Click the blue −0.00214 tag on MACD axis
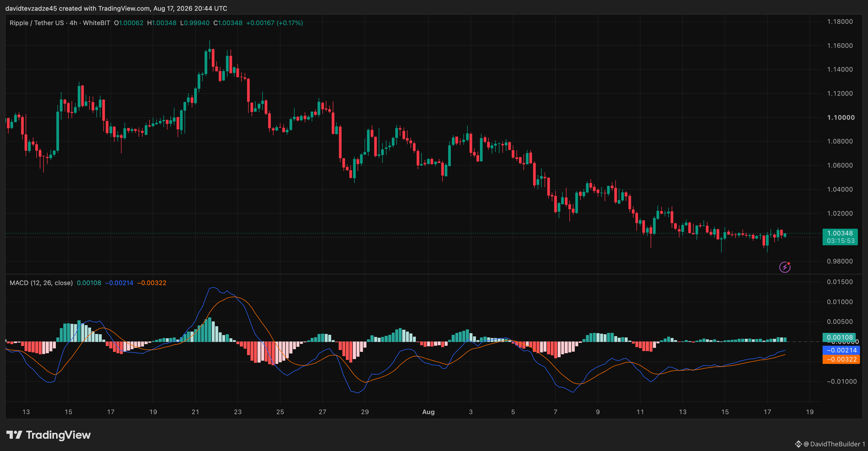Viewport: 868px width, 451px height. coord(841,350)
